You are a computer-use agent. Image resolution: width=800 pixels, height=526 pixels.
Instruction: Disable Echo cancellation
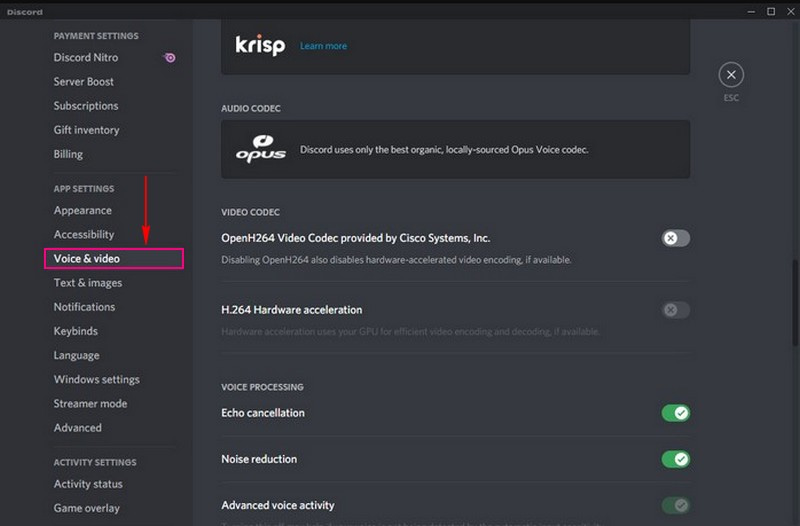(x=676, y=413)
